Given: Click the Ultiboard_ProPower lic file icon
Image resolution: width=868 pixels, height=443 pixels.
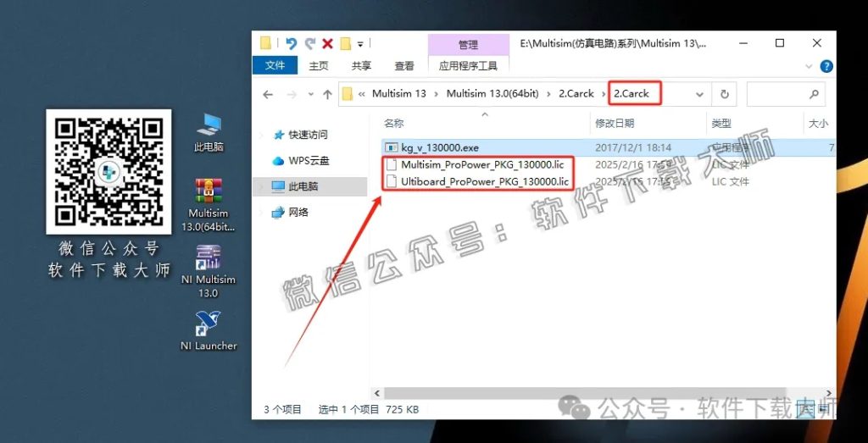Looking at the screenshot, I should pyautogui.click(x=392, y=181).
